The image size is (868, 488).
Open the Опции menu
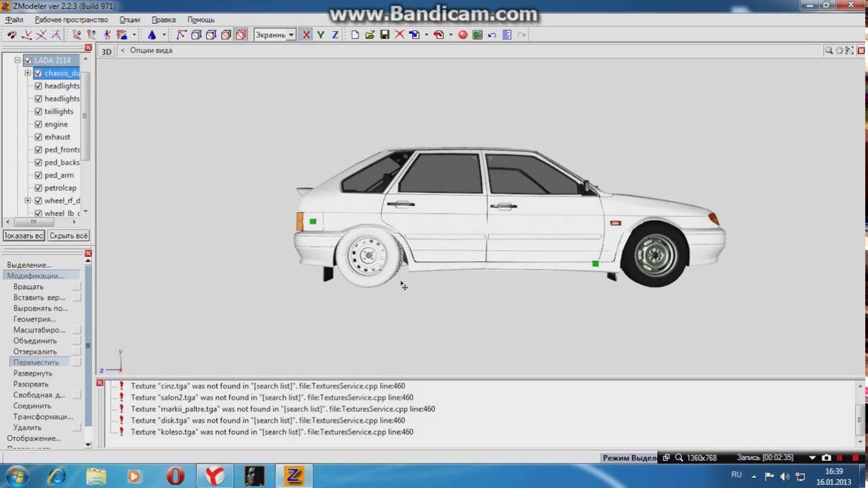tap(130, 20)
